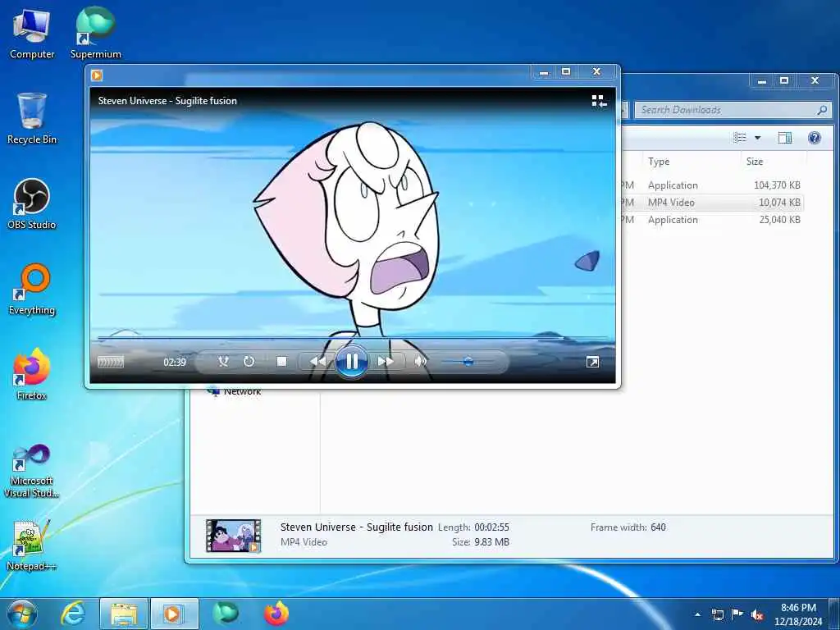
Task: Switch Media Player to Library view
Action: point(599,101)
